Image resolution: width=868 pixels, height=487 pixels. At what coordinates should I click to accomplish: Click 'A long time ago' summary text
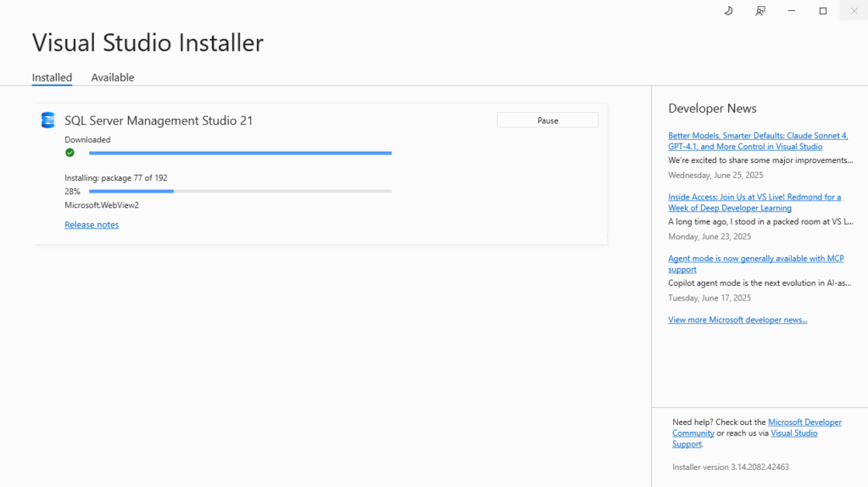(760, 221)
